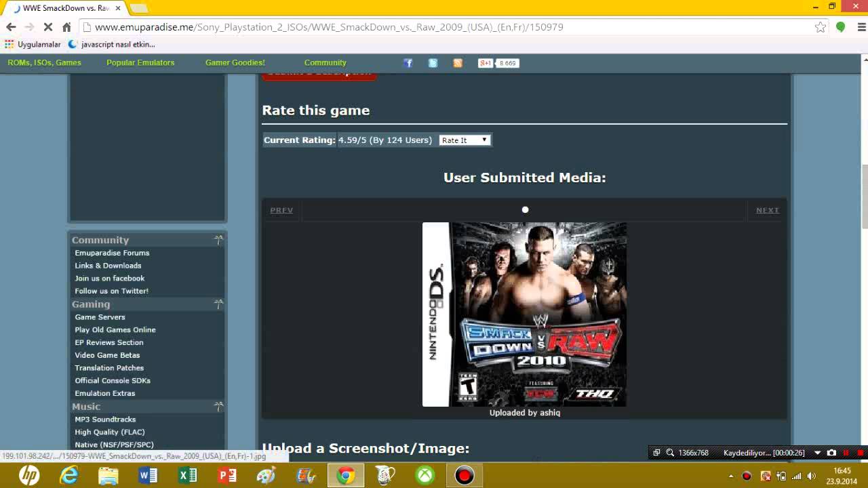Open the Chrome menu hamburger icon
The width and height of the screenshot is (868, 488).
[x=862, y=27]
